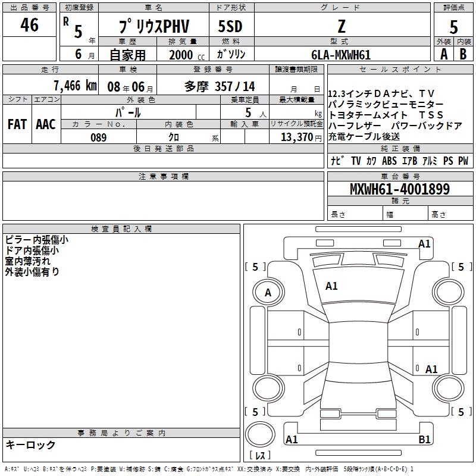Click the line "ハーフレザー パワーバックドア"
The width and height of the screenshot is (476, 476).
tap(395, 126)
